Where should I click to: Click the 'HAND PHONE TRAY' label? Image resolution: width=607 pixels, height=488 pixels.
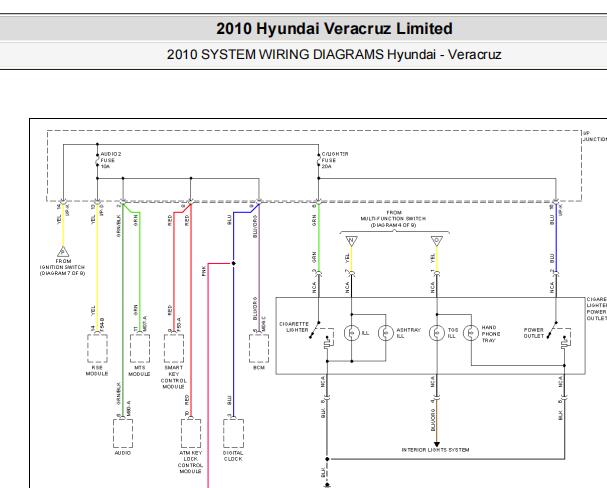[491, 334]
